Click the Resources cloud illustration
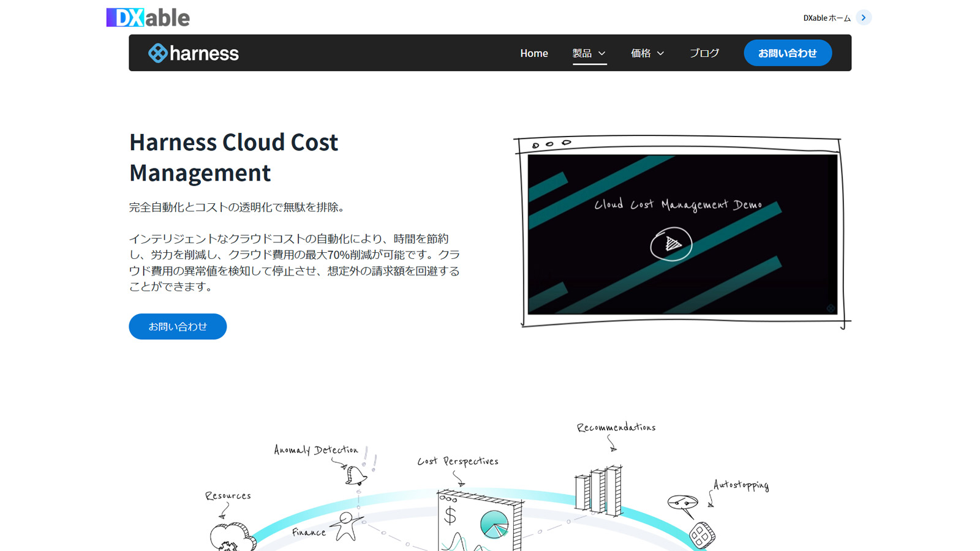The width and height of the screenshot is (980, 551). 232,537
